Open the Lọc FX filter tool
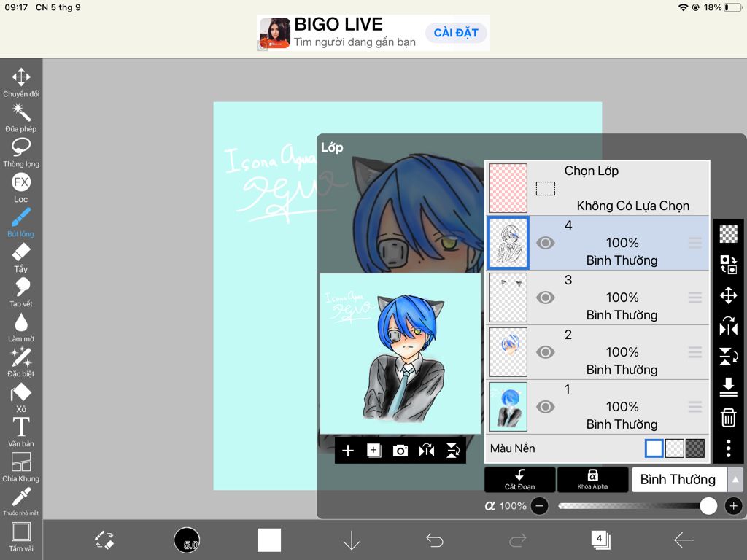This screenshot has width=747, height=560. point(21,187)
